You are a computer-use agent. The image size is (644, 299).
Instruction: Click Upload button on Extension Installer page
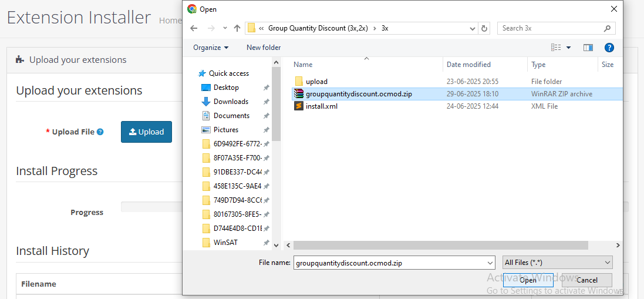click(x=146, y=132)
